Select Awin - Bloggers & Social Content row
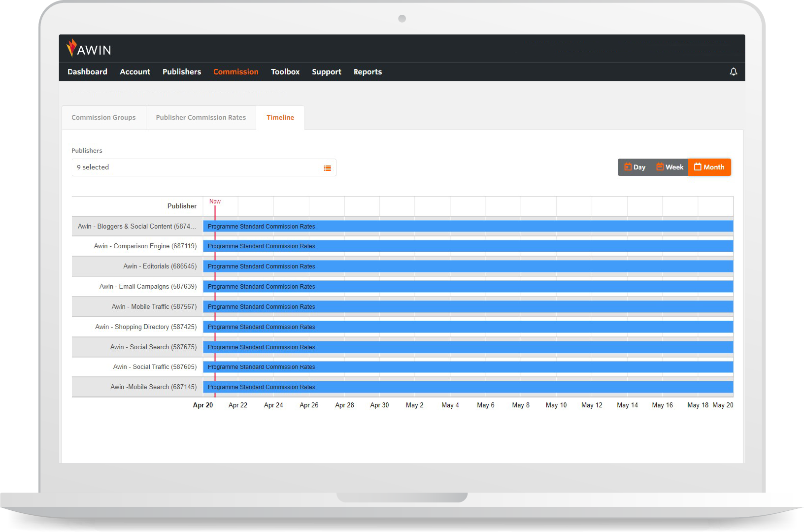 click(x=137, y=227)
